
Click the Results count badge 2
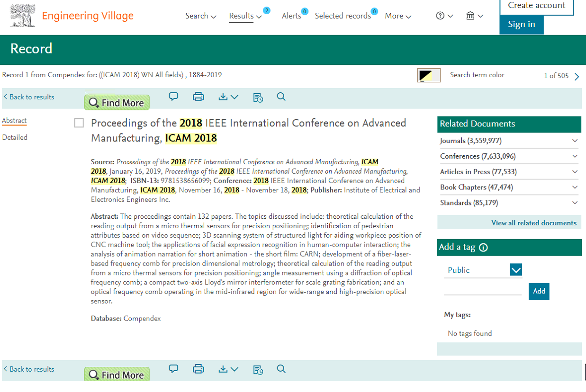pos(267,10)
